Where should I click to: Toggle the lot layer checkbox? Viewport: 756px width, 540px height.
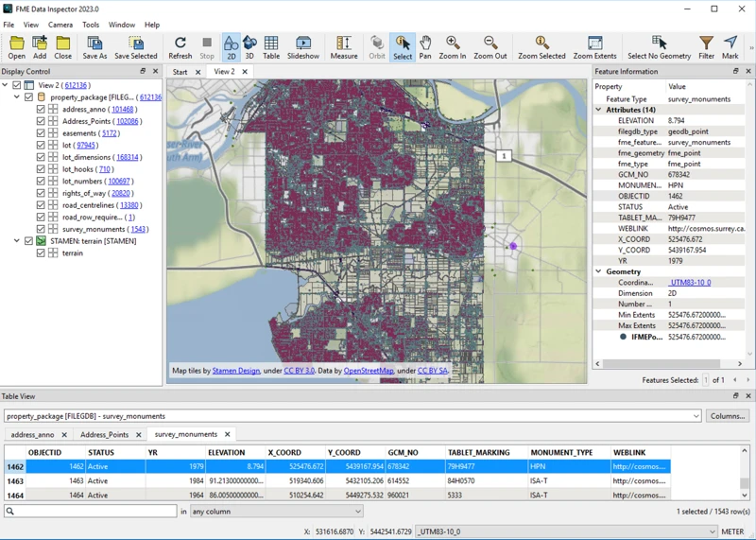coord(41,145)
